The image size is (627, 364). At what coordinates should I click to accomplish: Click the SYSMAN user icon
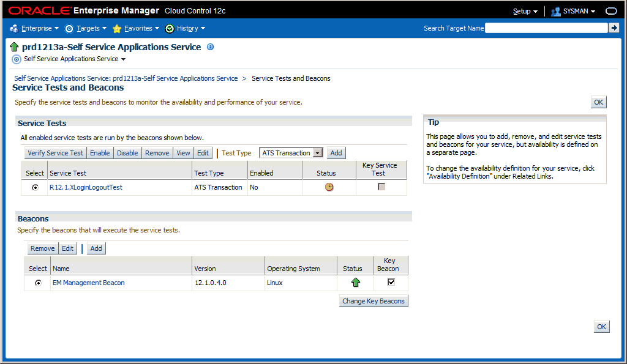pos(555,12)
